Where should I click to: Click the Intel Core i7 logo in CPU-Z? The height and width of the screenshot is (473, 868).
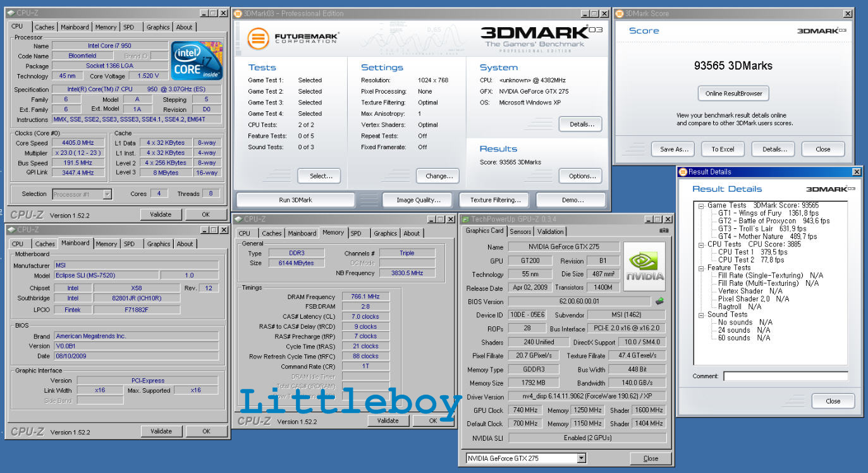[196, 61]
